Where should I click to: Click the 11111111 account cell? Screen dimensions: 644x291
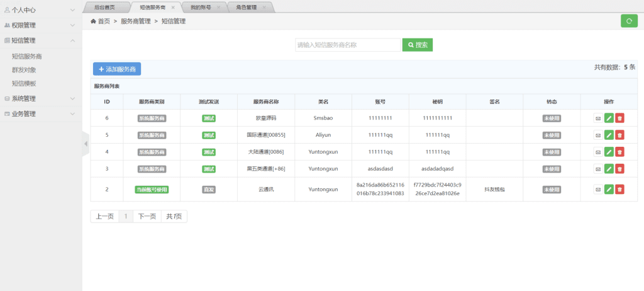click(380, 118)
